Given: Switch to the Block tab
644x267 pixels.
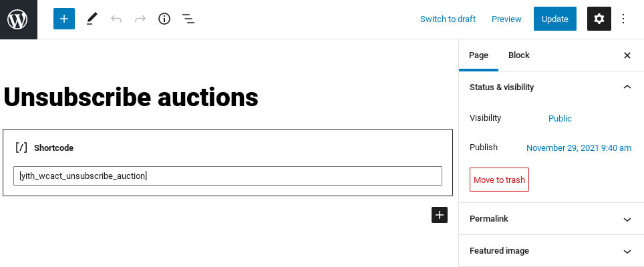Looking at the screenshot, I should [518, 55].
